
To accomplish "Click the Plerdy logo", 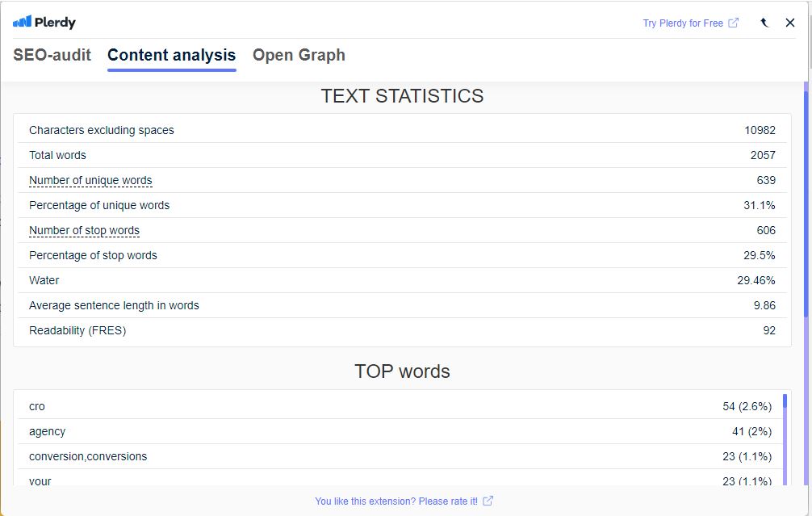I will [x=44, y=23].
